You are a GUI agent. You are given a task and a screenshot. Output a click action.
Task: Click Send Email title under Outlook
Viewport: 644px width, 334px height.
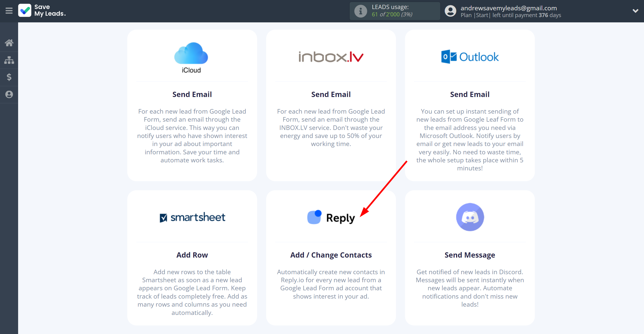470,94
